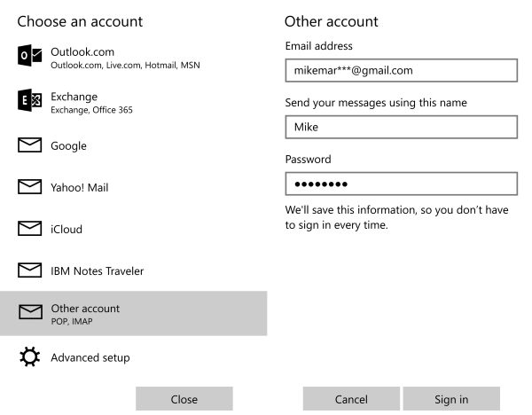
Task: Click the sender name field containing Mike
Action: (402, 127)
